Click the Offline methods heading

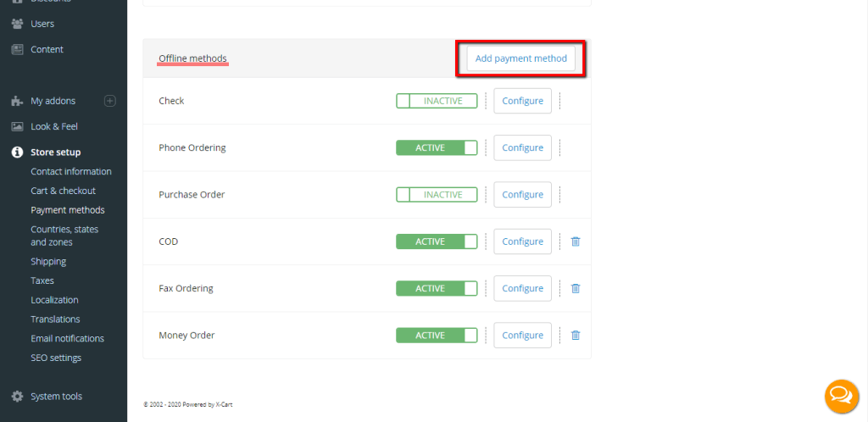(192, 58)
